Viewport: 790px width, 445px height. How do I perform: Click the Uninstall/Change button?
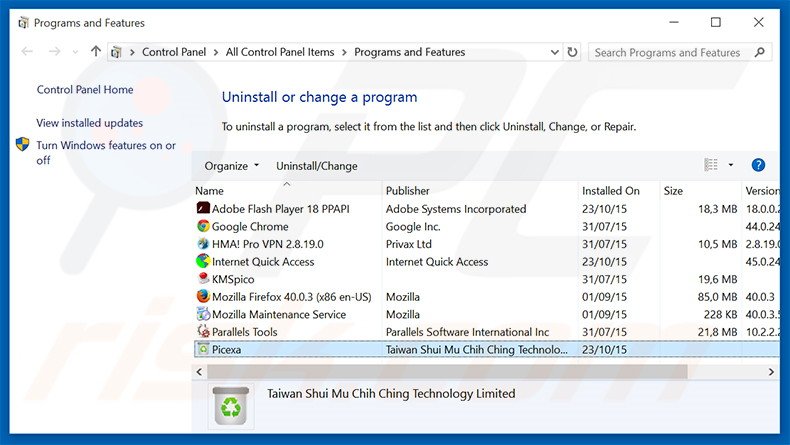point(316,166)
